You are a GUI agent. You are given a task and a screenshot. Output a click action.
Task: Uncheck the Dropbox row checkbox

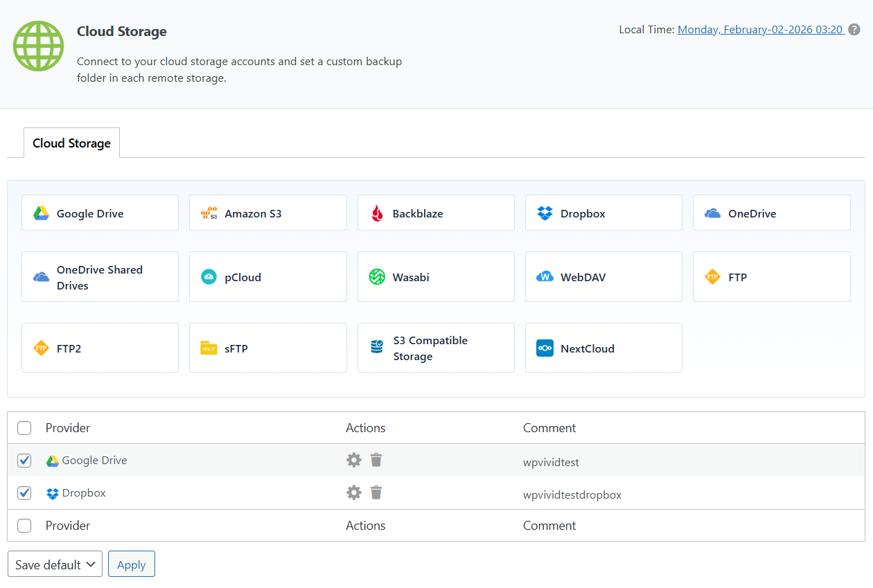[24, 493]
